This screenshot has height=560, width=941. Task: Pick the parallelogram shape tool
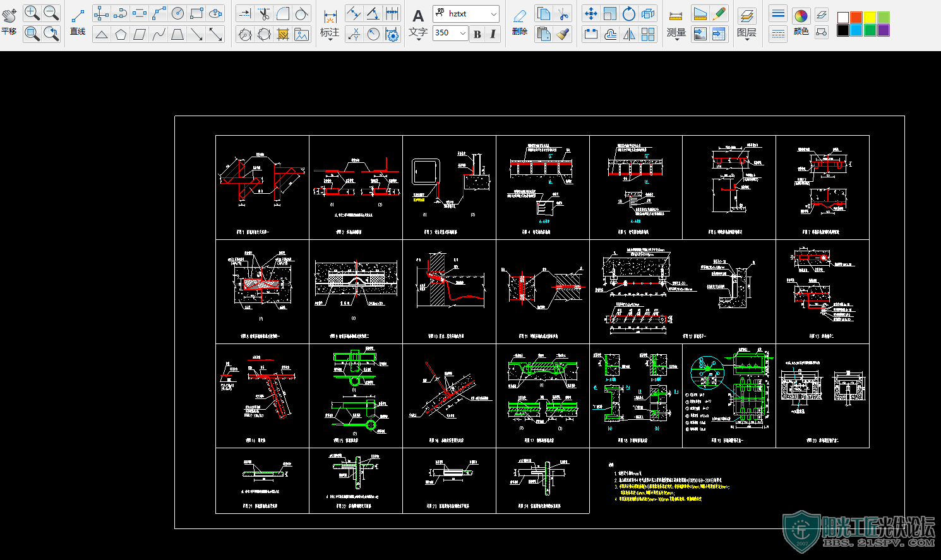(x=140, y=34)
